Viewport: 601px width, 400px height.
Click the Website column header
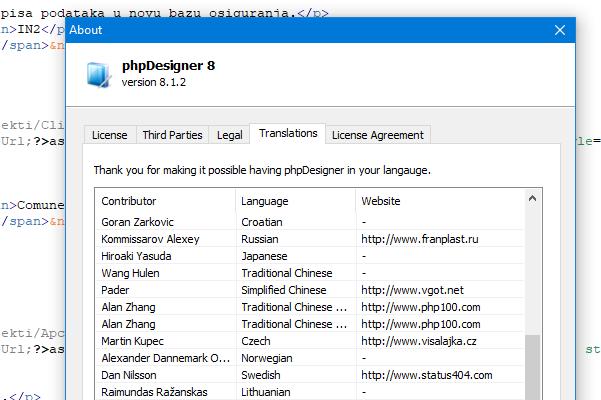440,201
